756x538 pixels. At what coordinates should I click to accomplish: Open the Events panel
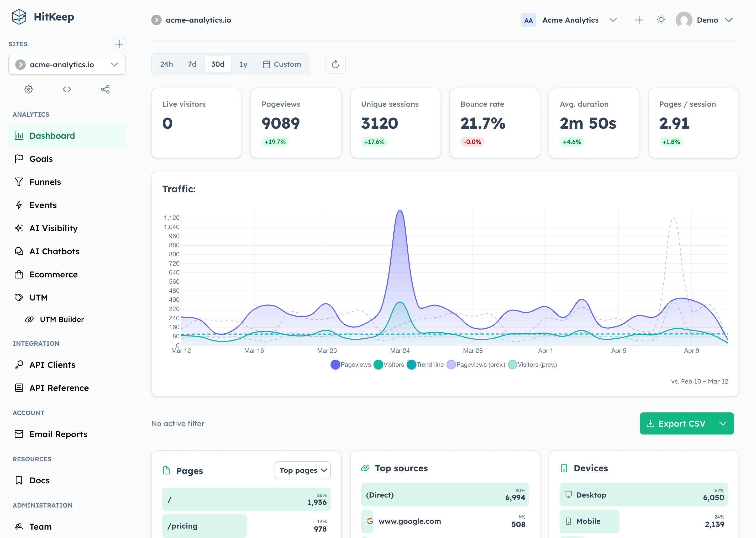[43, 205]
